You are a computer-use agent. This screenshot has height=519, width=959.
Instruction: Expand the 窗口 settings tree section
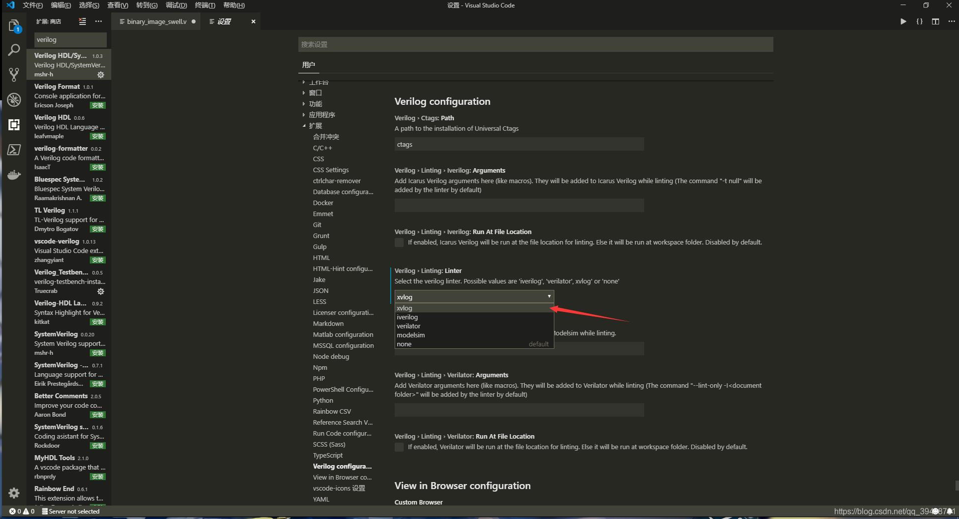coord(315,93)
